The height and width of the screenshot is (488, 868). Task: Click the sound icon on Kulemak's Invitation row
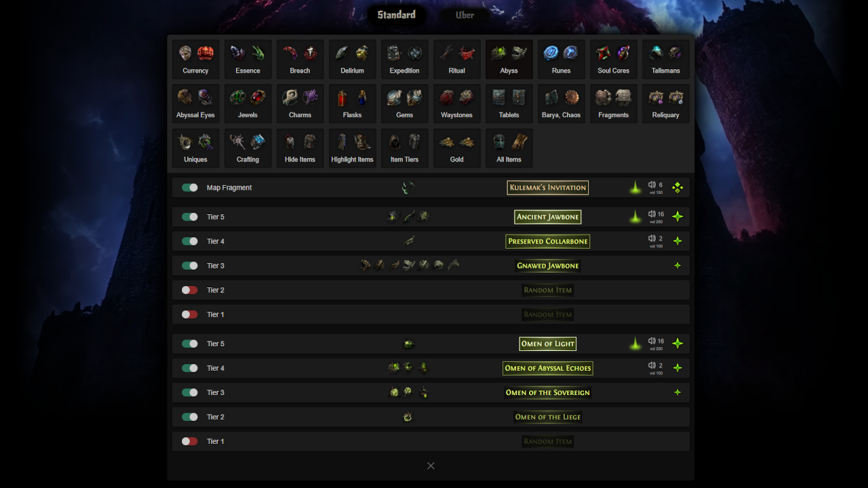(x=652, y=184)
